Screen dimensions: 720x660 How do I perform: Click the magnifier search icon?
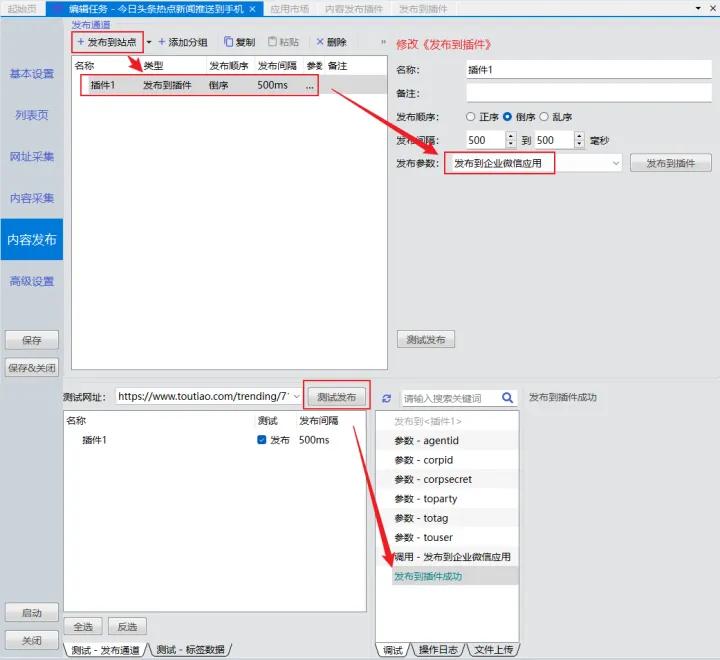coord(507,398)
